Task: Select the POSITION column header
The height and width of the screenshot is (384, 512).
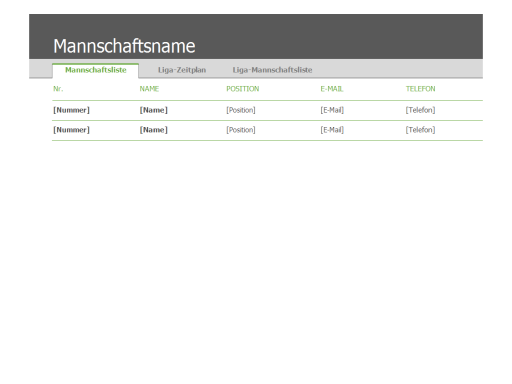Action: pos(243,89)
